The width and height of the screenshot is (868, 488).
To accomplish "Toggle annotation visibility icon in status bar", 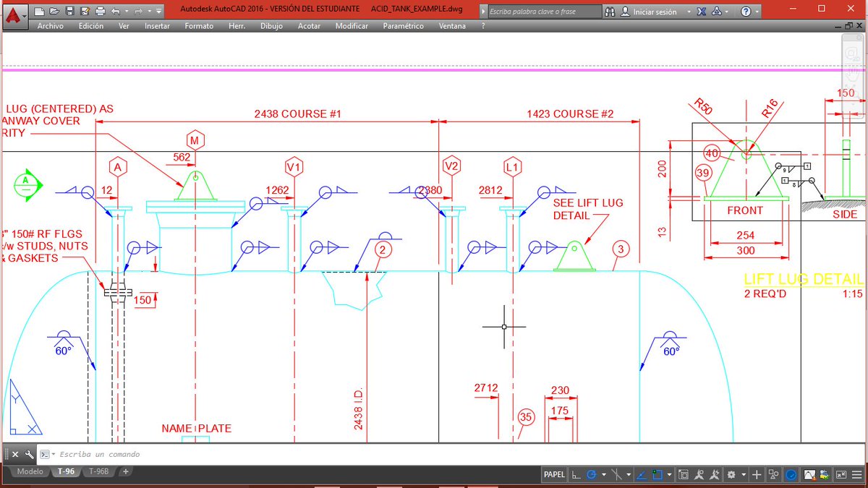I will tap(699, 475).
